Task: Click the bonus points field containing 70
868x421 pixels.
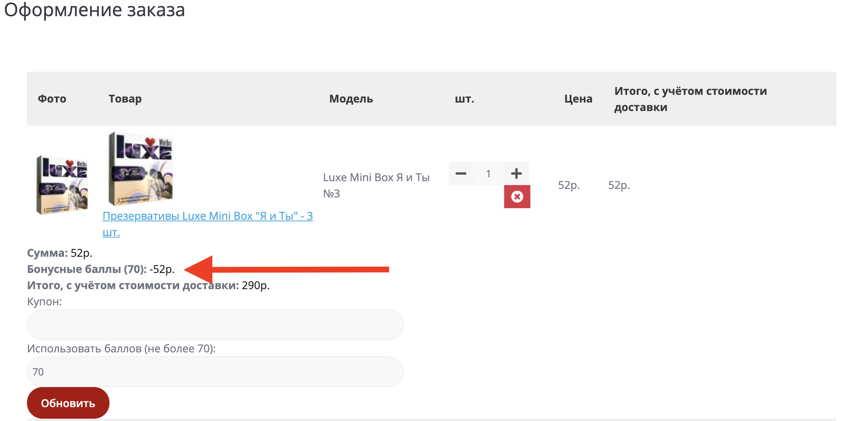Action: pyautogui.click(x=215, y=372)
